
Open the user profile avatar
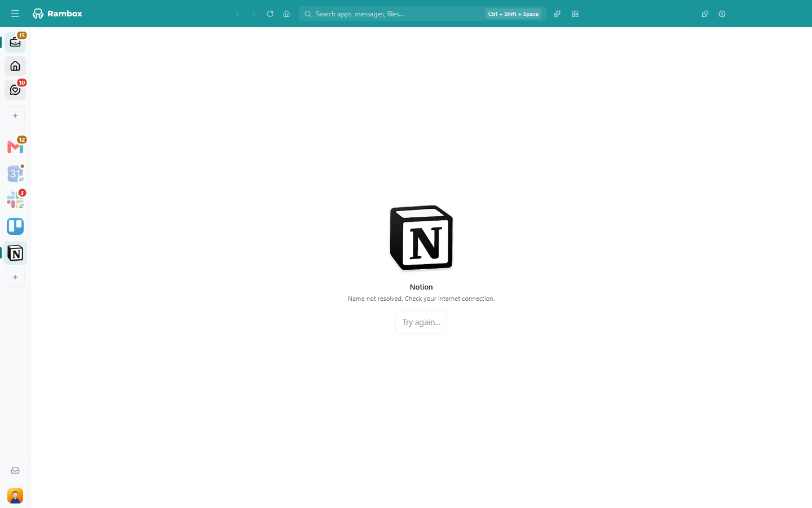(x=15, y=496)
